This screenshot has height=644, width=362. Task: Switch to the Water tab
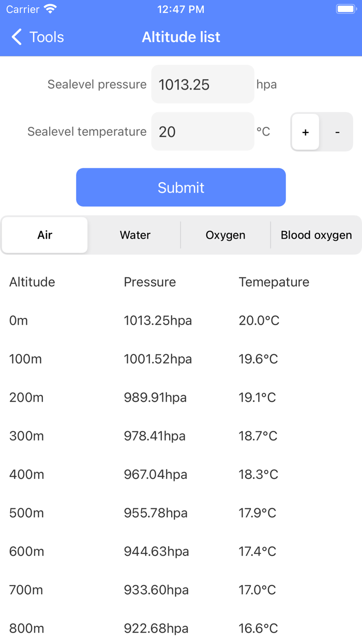(x=135, y=235)
